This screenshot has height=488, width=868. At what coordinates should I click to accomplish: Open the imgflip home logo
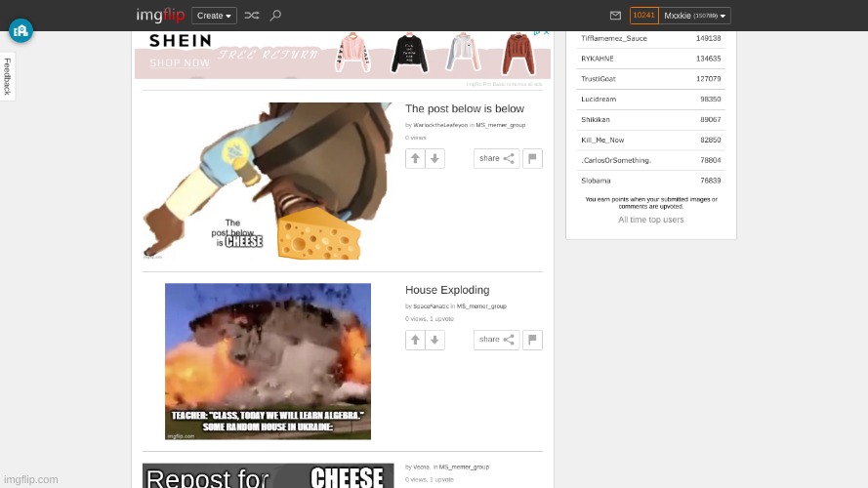[x=160, y=15]
